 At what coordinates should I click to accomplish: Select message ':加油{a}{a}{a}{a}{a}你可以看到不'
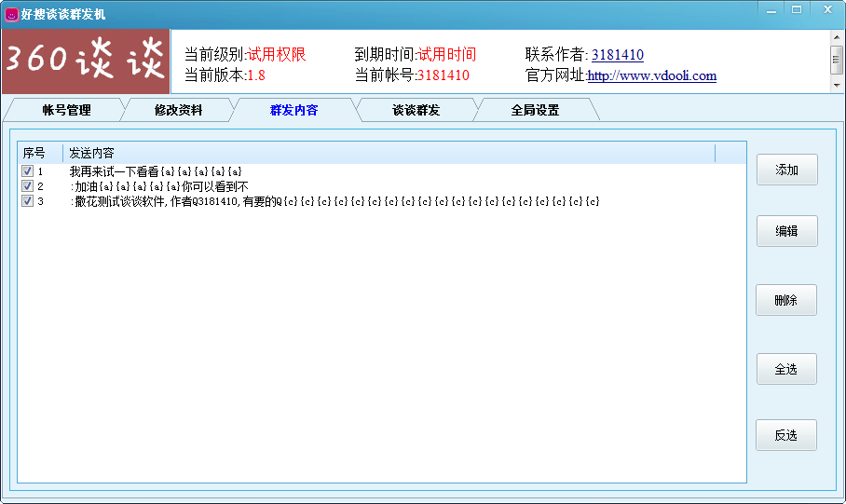click(159, 186)
